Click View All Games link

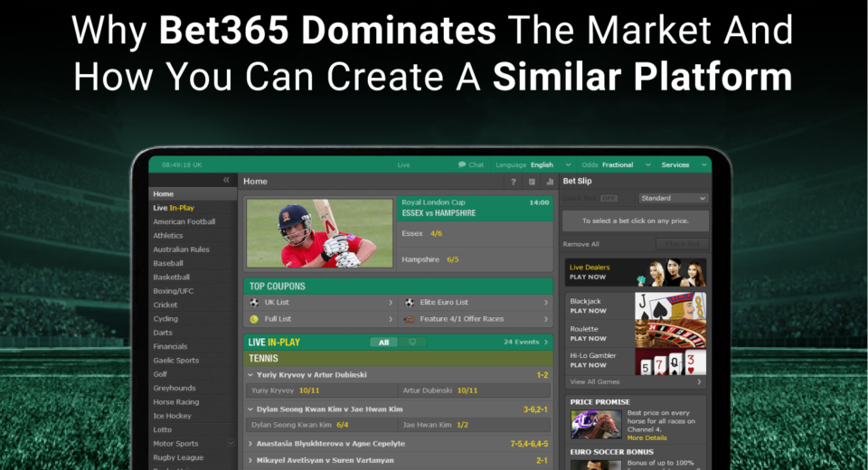pyautogui.click(x=635, y=382)
